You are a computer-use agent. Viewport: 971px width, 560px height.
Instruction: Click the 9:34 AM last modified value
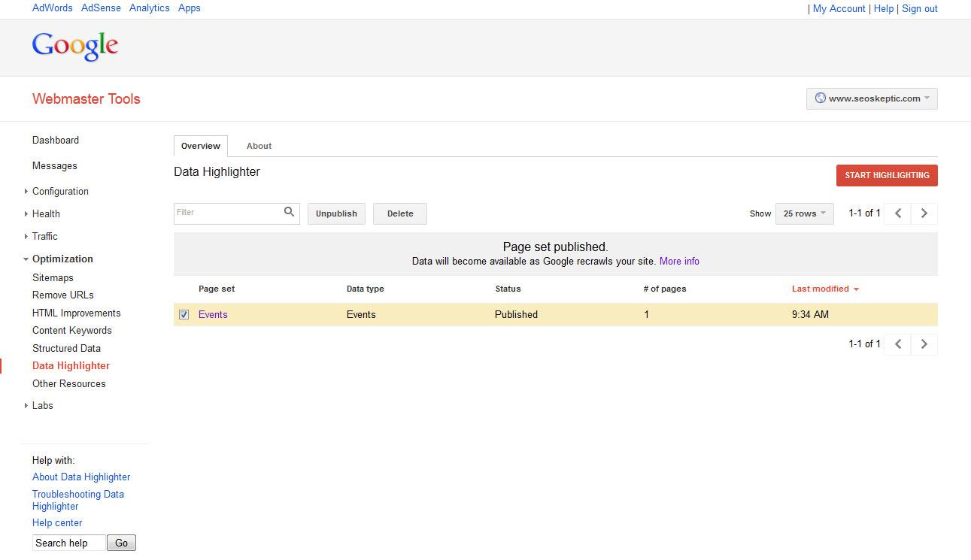tap(810, 315)
